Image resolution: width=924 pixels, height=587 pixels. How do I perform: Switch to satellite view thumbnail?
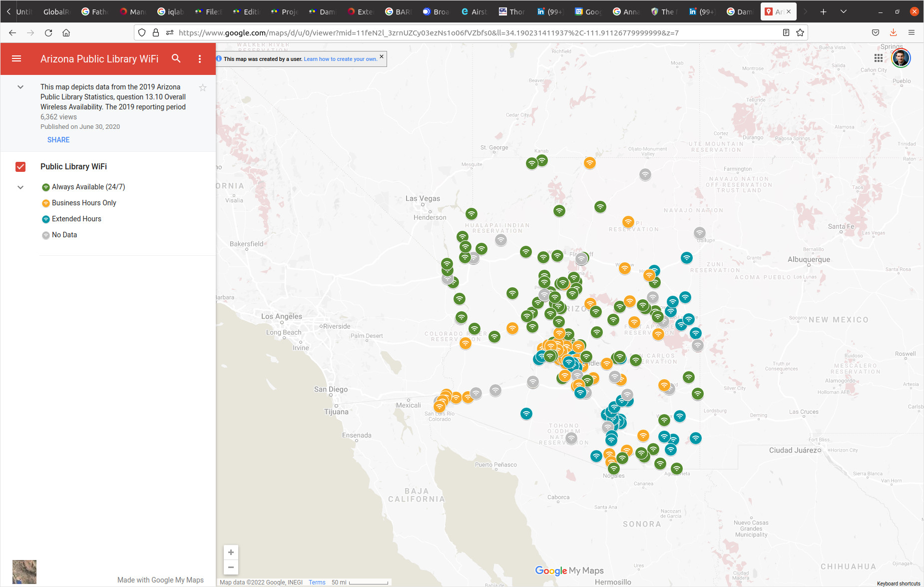point(24,572)
